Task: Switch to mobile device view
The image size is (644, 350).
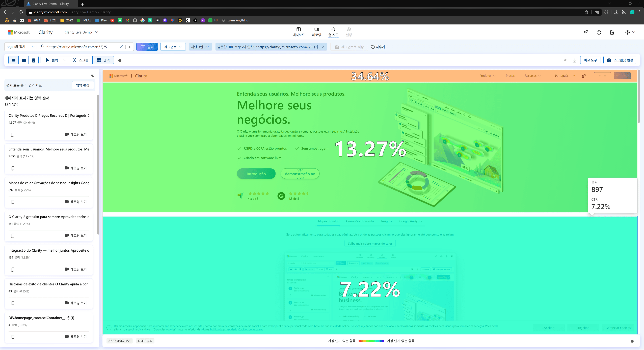Action: pyautogui.click(x=34, y=60)
